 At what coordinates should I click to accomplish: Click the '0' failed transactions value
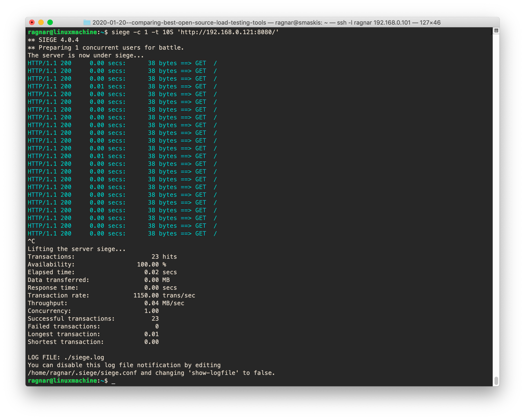(157, 326)
